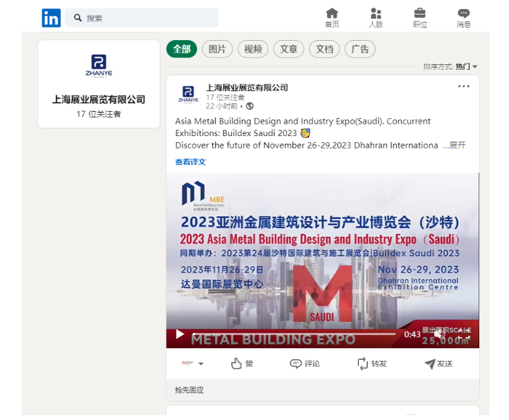Click the video duration 0:43
This screenshot has width=509, height=420.
pyautogui.click(x=412, y=334)
